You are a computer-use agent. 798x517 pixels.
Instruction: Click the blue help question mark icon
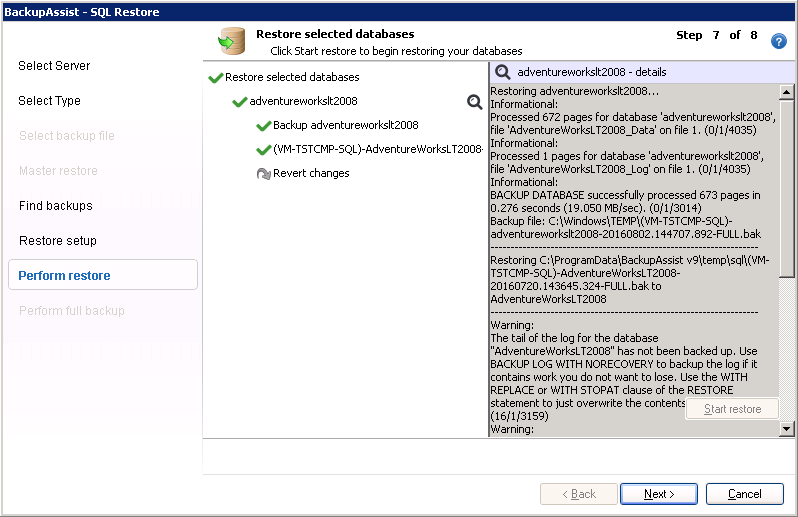point(778,41)
